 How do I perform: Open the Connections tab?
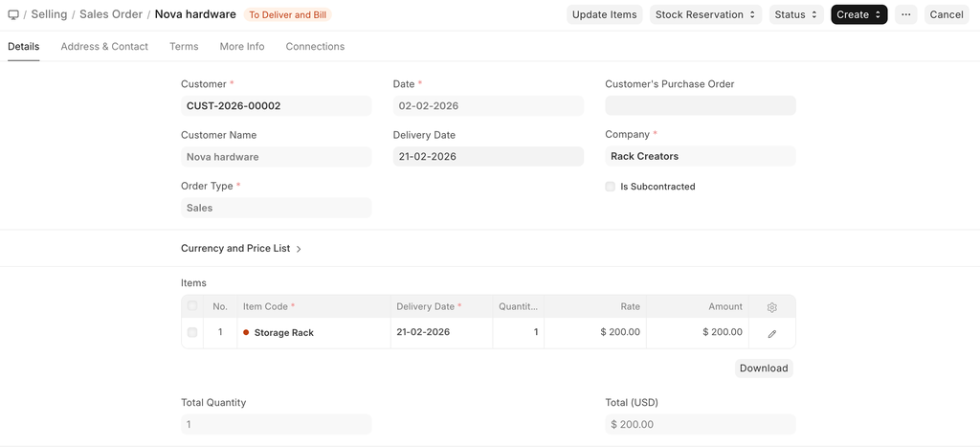tap(315, 46)
